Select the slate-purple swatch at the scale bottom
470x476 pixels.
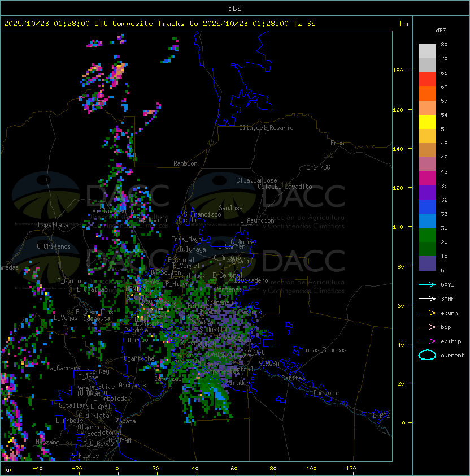[427, 263]
